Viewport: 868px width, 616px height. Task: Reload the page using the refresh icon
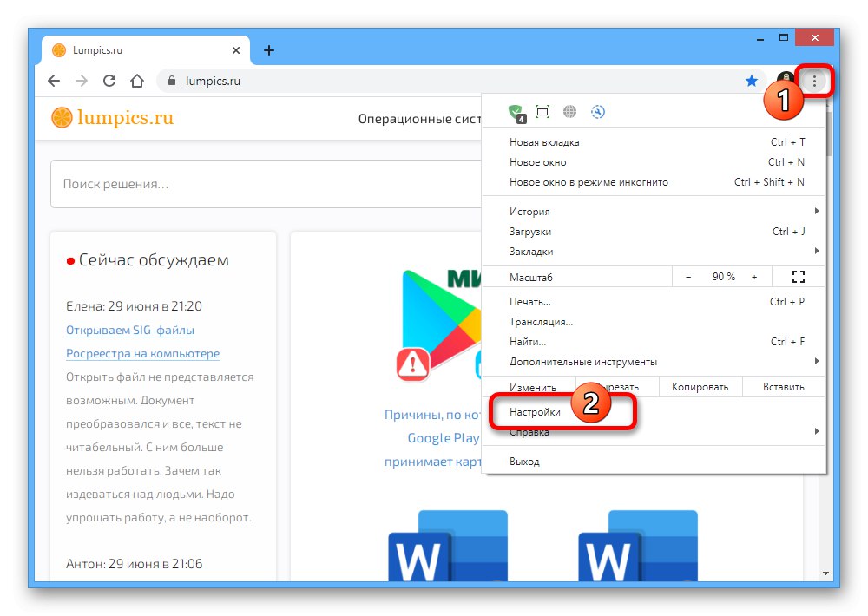click(108, 80)
